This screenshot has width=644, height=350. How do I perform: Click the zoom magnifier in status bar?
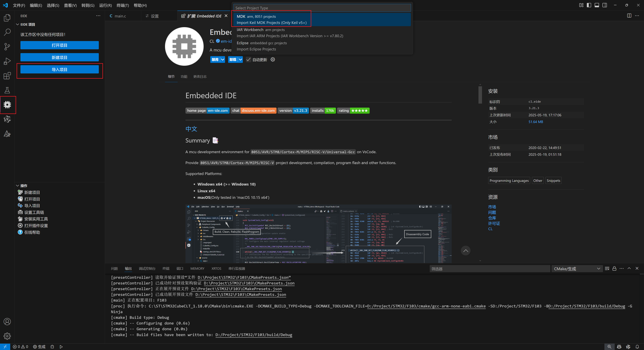[609, 347]
